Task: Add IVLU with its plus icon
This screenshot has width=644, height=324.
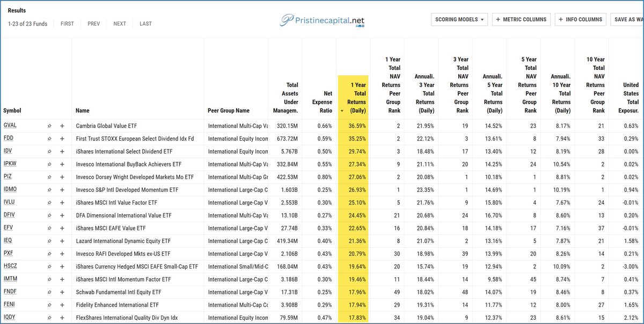Action: tap(62, 203)
